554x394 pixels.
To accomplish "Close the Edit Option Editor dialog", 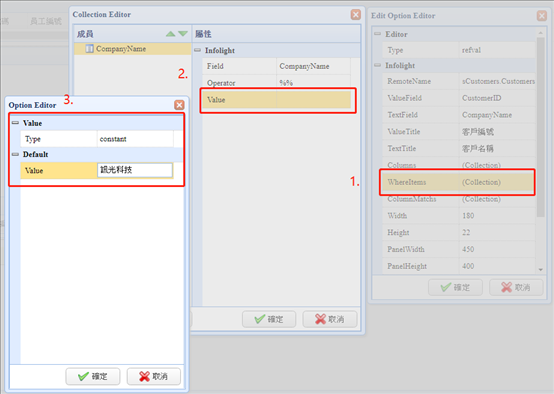I will [x=542, y=16].
